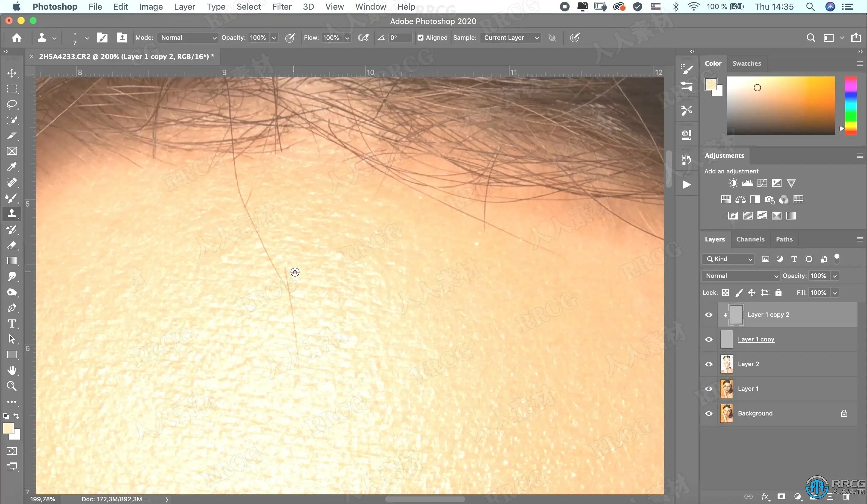The image size is (867, 504).
Task: Hide the Background layer
Action: pyautogui.click(x=709, y=413)
